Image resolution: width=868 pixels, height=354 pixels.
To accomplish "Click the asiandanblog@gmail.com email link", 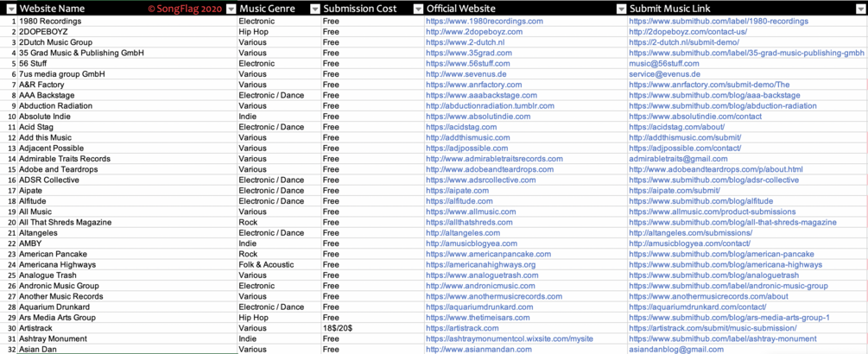I will click(x=676, y=349).
